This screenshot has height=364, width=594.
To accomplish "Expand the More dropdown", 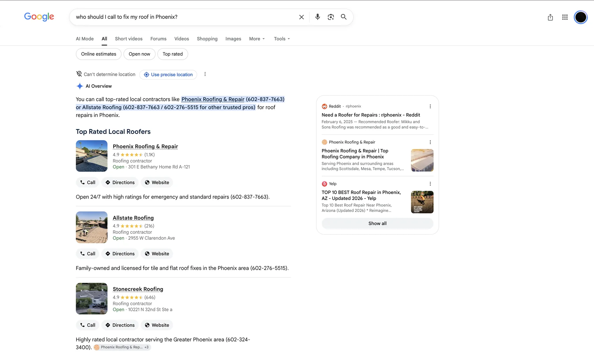I will pyautogui.click(x=257, y=39).
